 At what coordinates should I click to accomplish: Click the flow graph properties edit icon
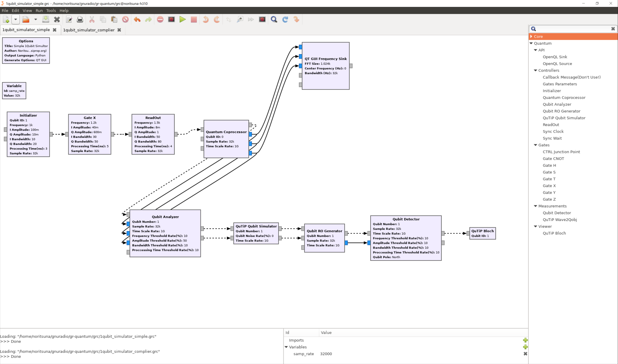(x=69, y=19)
